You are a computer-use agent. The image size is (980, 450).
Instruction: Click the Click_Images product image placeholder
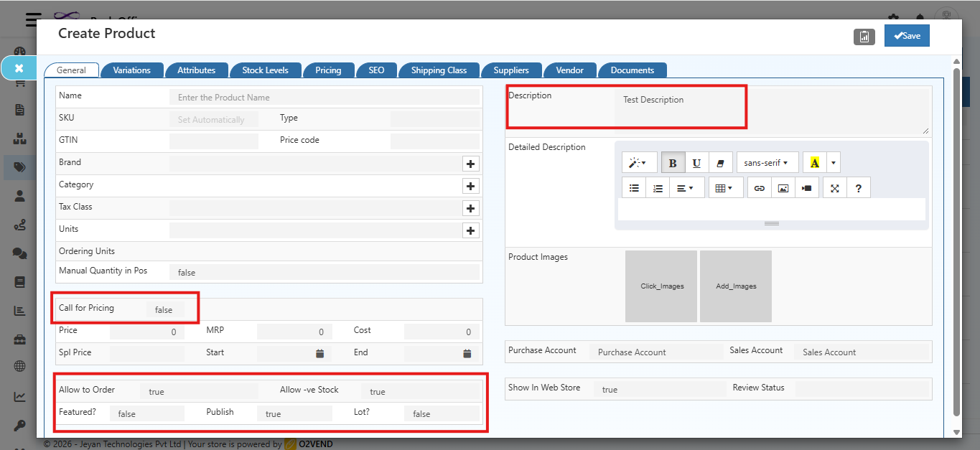(x=661, y=286)
